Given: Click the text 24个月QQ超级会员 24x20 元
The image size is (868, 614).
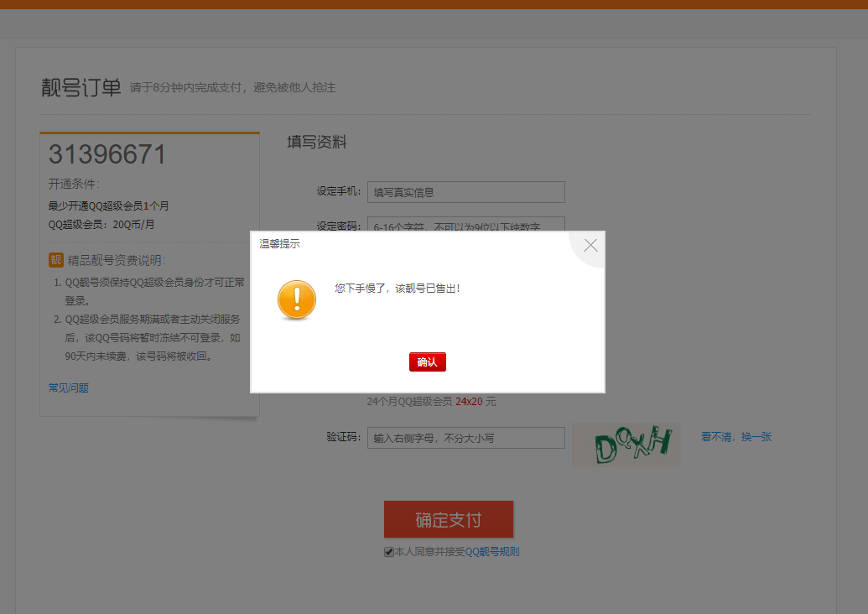Looking at the screenshot, I should 431,402.
